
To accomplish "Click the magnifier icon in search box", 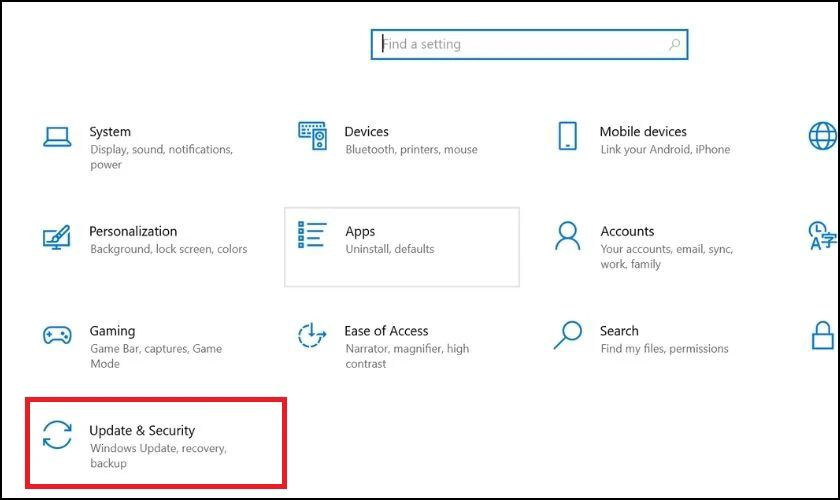I will point(674,44).
